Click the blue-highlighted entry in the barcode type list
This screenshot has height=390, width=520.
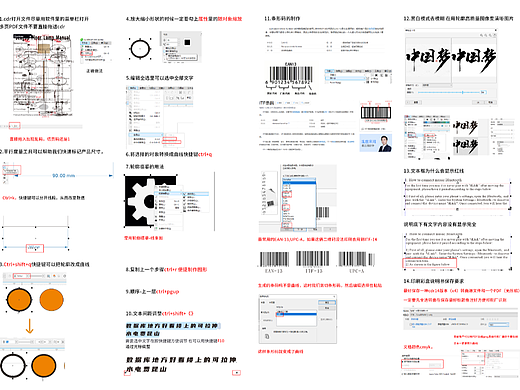(x=299, y=182)
